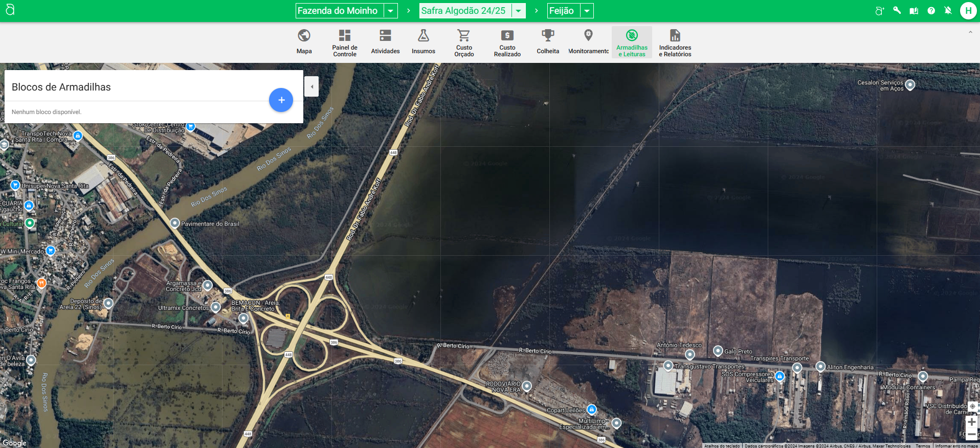
Task: Add a new trap block
Action: (x=281, y=100)
